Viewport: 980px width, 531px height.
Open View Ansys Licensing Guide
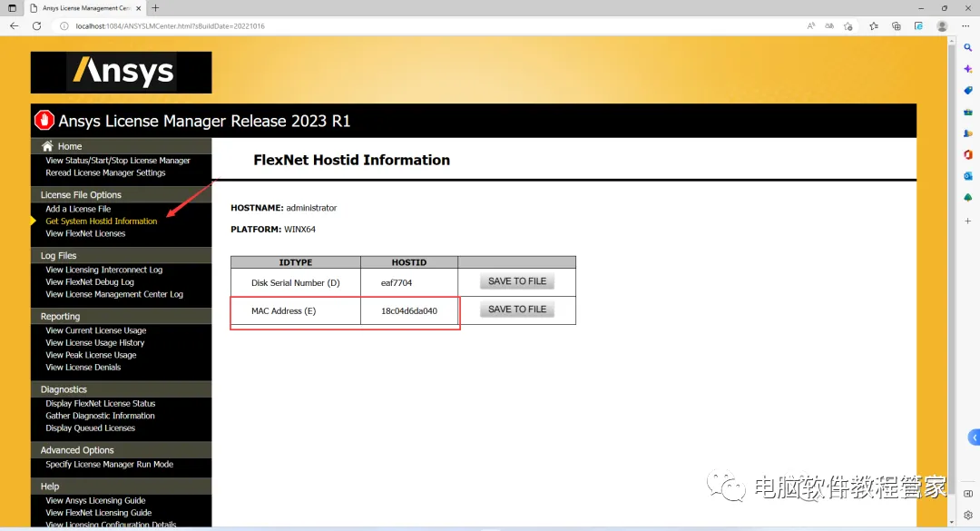95,500
